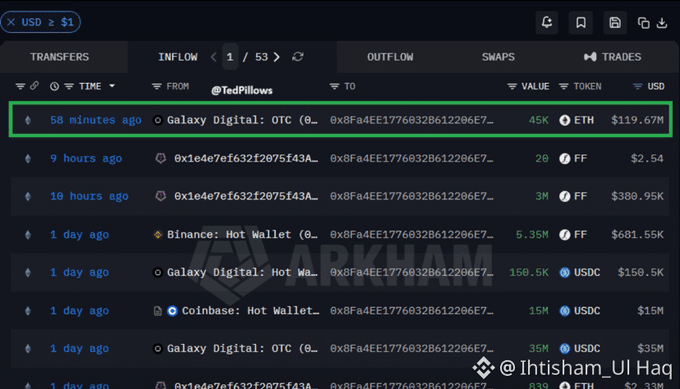Image resolution: width=680 pixels, height=389 pixels.
Task: Select the $380.95K USD value
Action: tap(637, 196)
